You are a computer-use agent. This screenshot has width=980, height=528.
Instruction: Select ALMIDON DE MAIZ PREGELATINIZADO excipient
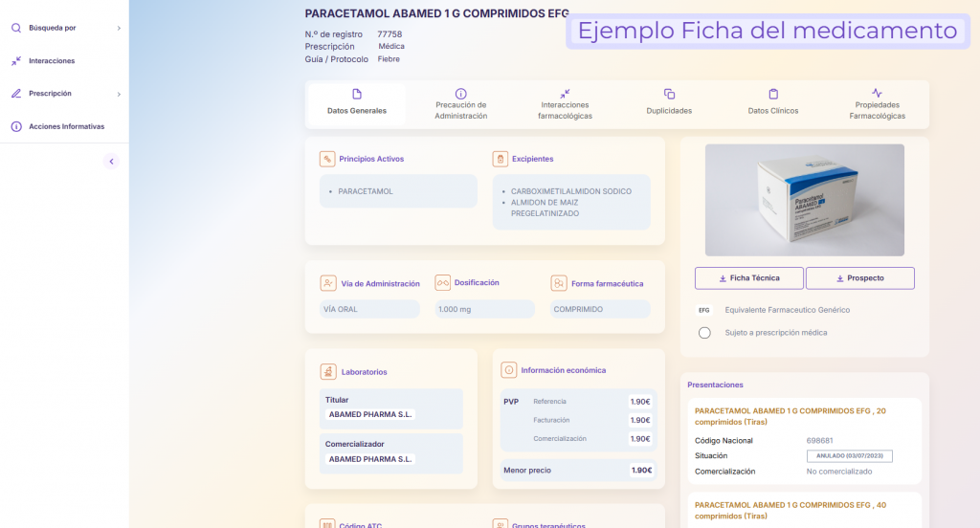click(x=545, y=209)
